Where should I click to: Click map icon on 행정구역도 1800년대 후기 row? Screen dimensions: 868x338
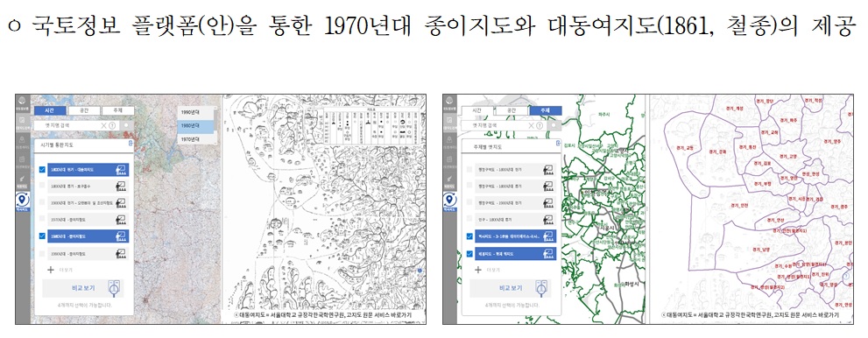[x=547, y=187]
